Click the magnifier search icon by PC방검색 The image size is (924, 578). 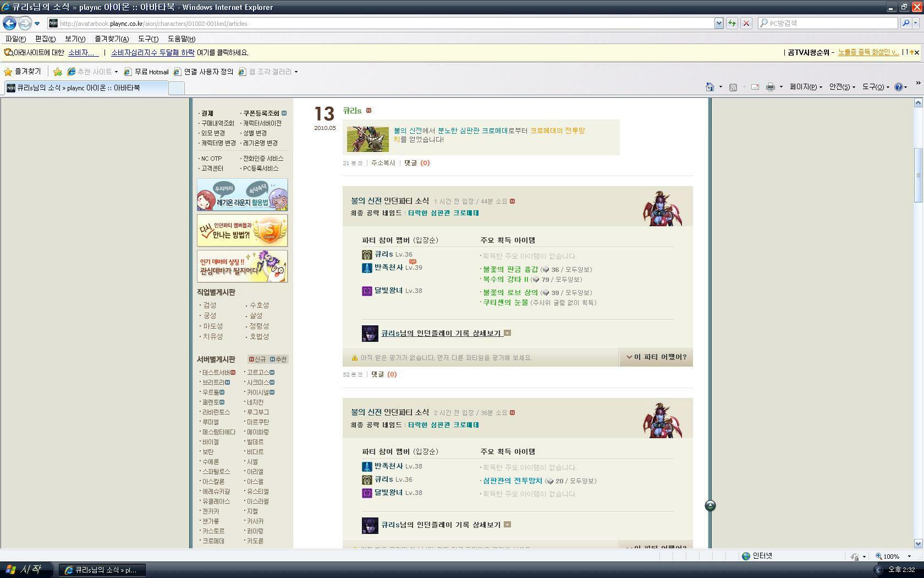(x=905, y=23)
